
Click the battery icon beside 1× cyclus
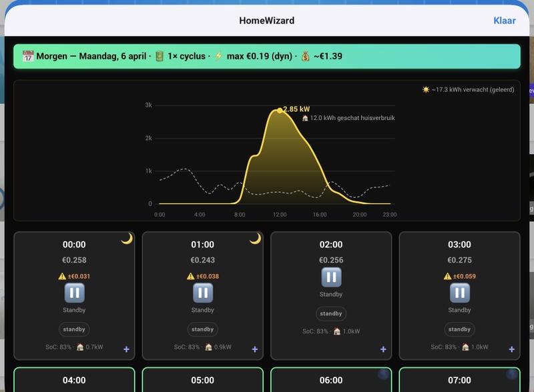[160, 56]
